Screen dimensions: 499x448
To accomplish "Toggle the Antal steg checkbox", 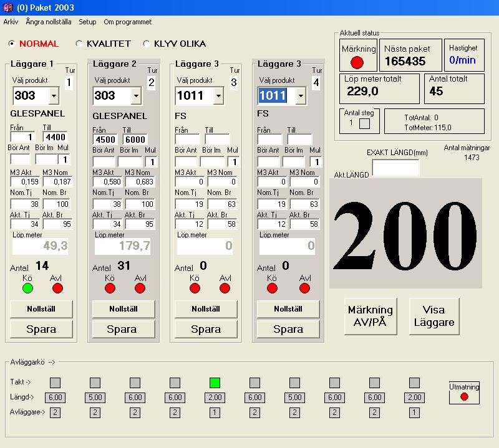I will coord(364,123).
